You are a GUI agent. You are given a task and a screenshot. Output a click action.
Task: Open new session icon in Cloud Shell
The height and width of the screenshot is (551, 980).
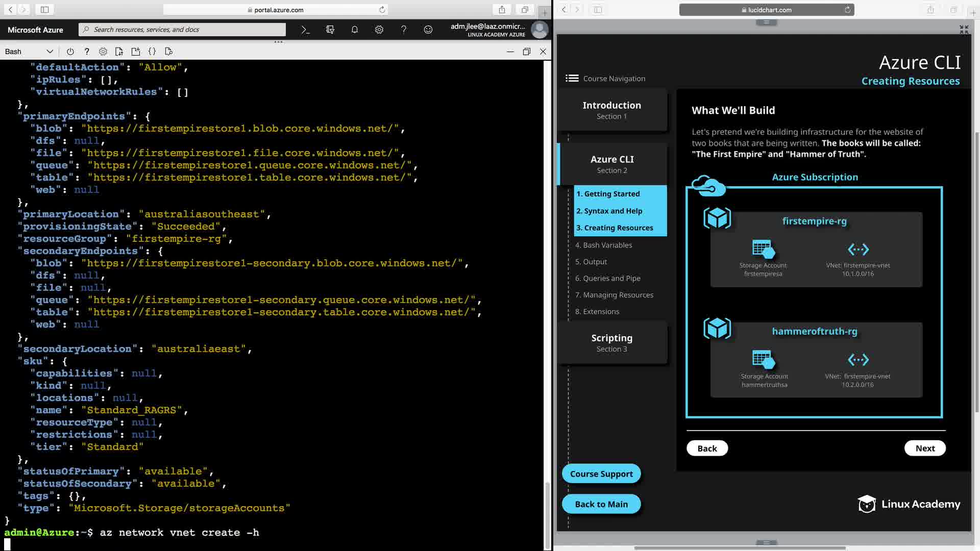136,52
